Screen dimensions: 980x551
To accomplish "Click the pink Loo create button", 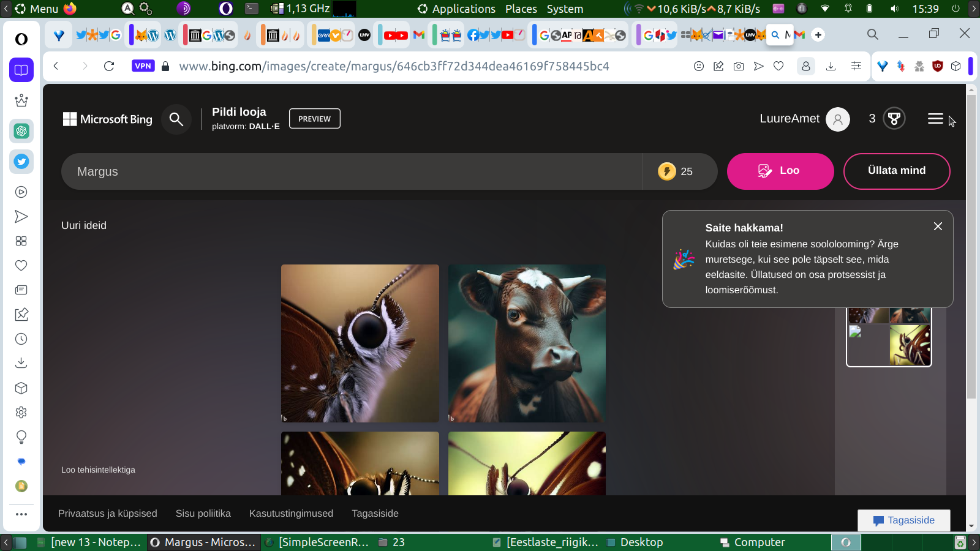I will click(x=780, y=171).
